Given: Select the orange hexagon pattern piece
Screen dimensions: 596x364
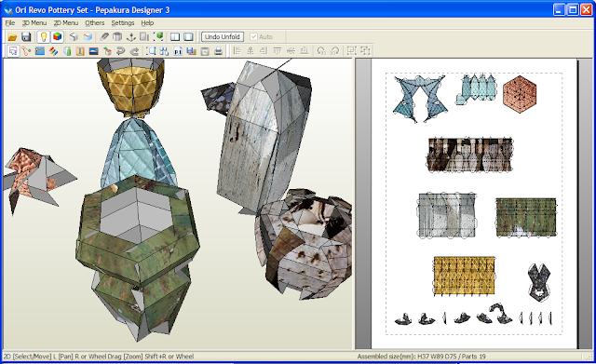Looking at the screenshot, I should (x=520, y=94).
